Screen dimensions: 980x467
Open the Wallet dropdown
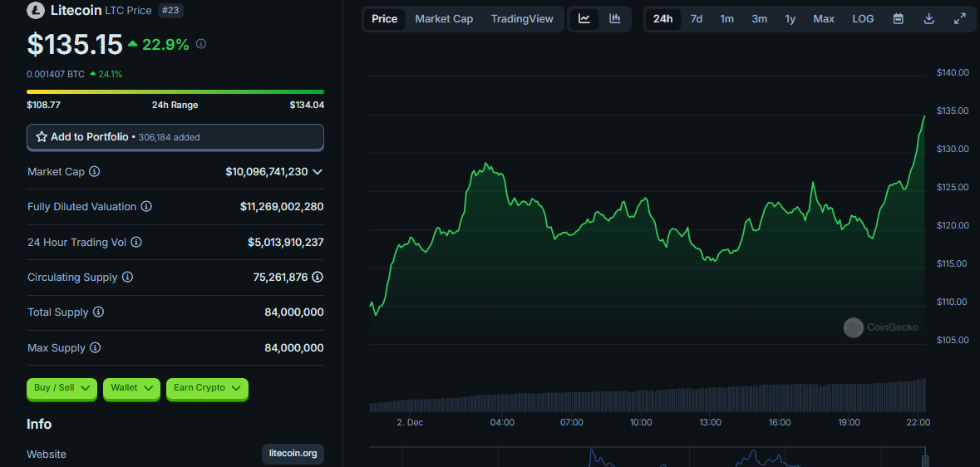(131, 388)
